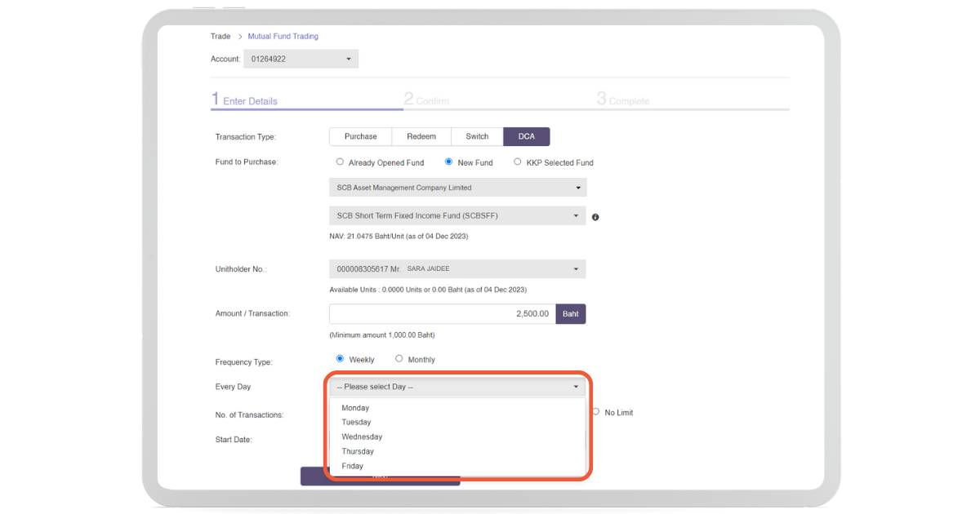The width and height of the screenshot is (980, 514).
Task: Set frequency type to Weekly
Action: pos(341,359)
